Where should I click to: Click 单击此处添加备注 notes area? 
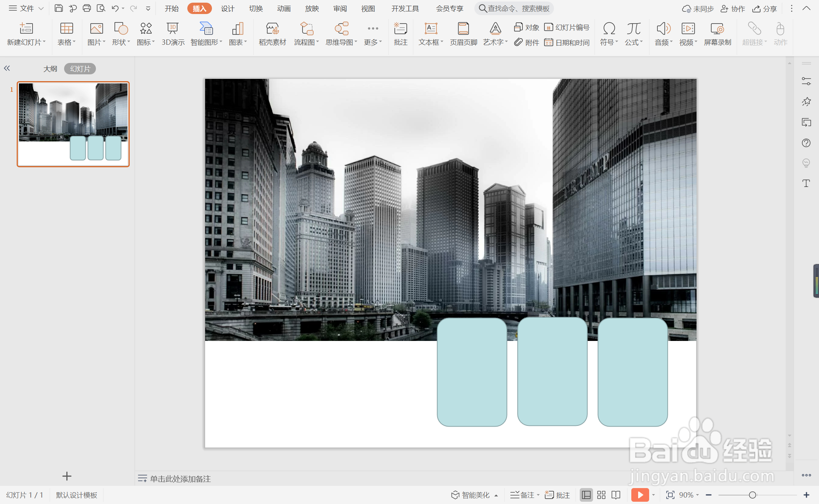click(180, 479)
